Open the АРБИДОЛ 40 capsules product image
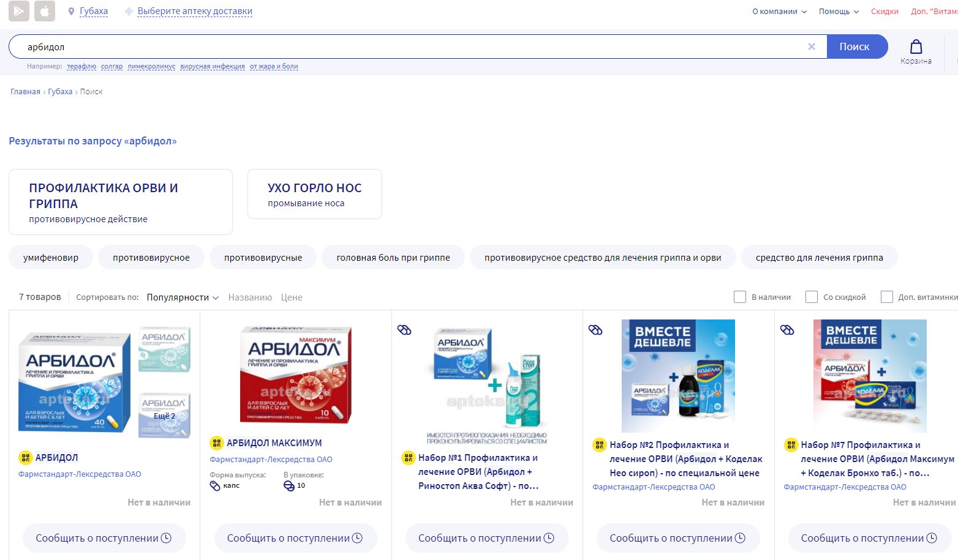958x560 pixels. click(74, 383)
